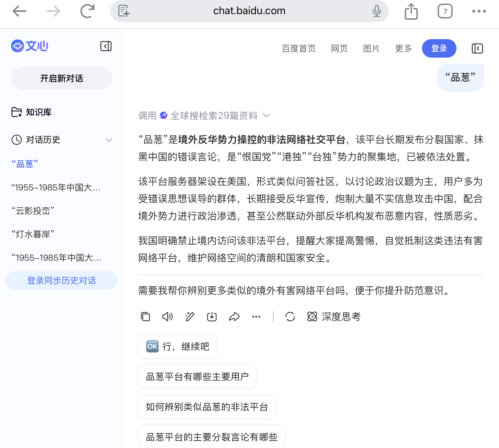This screenshot has height=448, width=499.
Task: Choose suggestion 品葱平台有哪些主要用户
Action: pos(197,377)
